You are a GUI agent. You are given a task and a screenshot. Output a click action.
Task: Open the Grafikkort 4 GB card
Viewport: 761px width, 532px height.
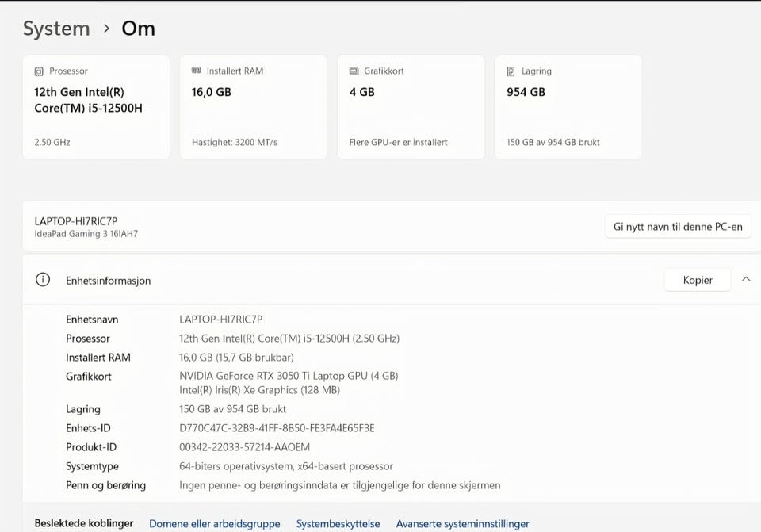[411, 107]
